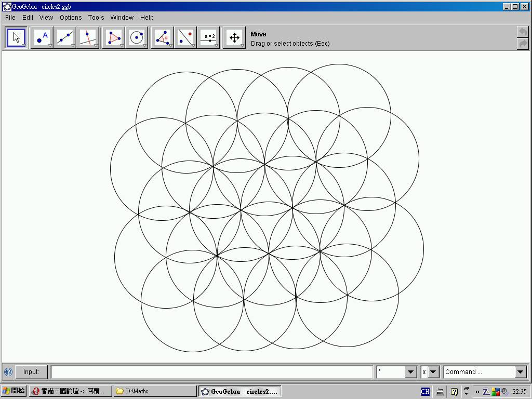Viewport: 532px width, 399px height.
Task: Select the Line through Two Points tool
Action: point(65,37)
